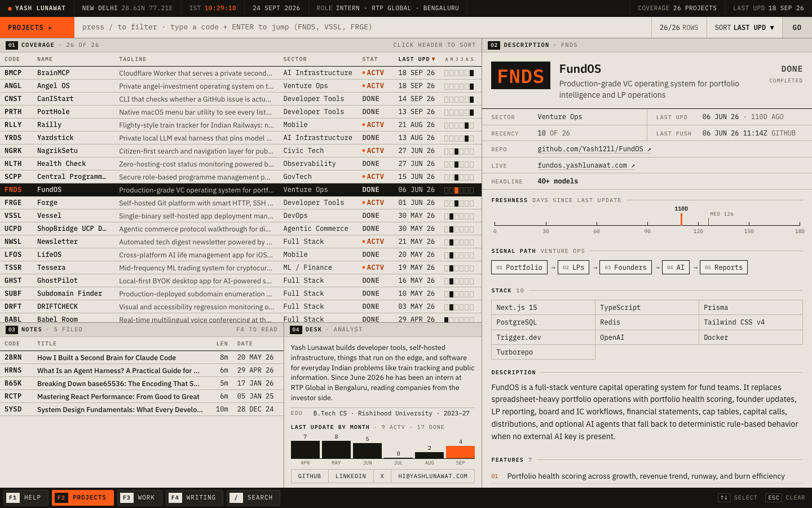
Task: Click the Trigger.dev stack cell
Action: tap(543, 338)
